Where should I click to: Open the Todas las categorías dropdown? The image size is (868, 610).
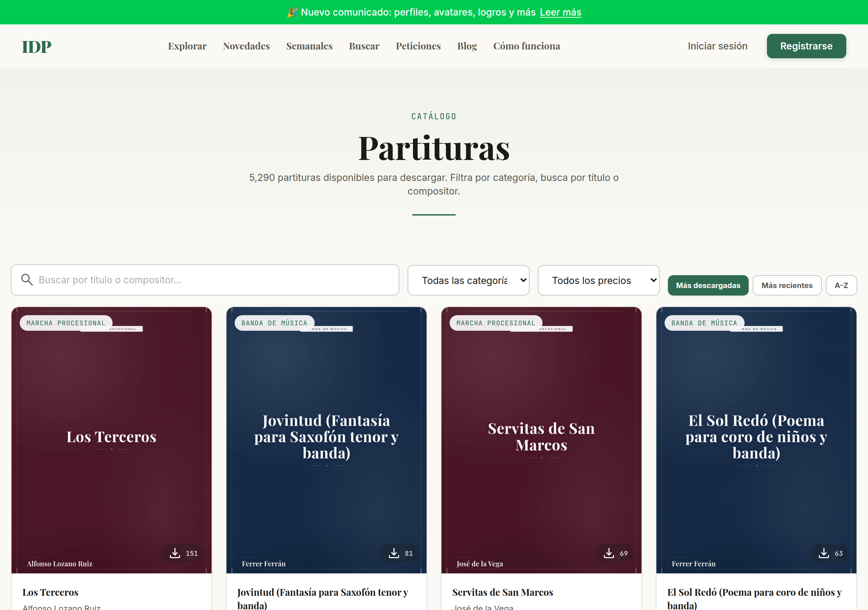click(x=468, y=281)
